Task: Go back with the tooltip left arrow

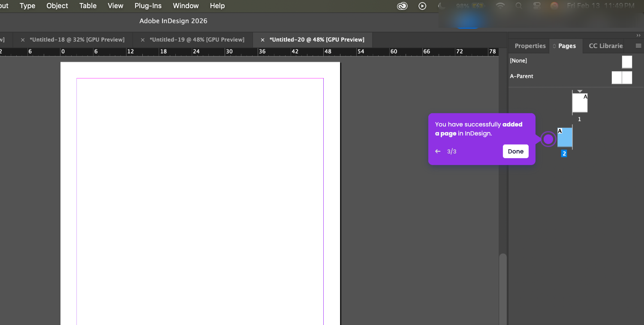Action: tap(438, 151)
